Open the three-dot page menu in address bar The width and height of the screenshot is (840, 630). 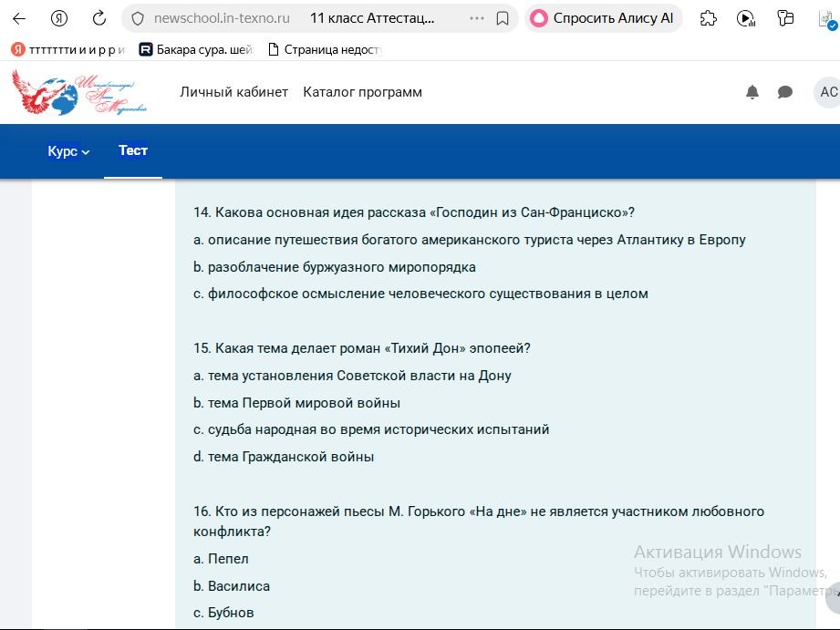[x=476, y=19]
